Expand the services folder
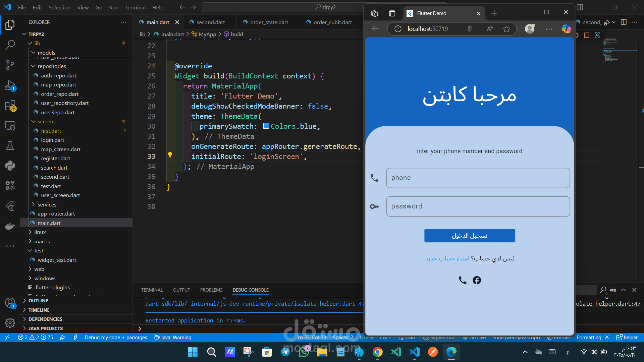The height and width of the screenshot is (362, 644). coord(47,204)
